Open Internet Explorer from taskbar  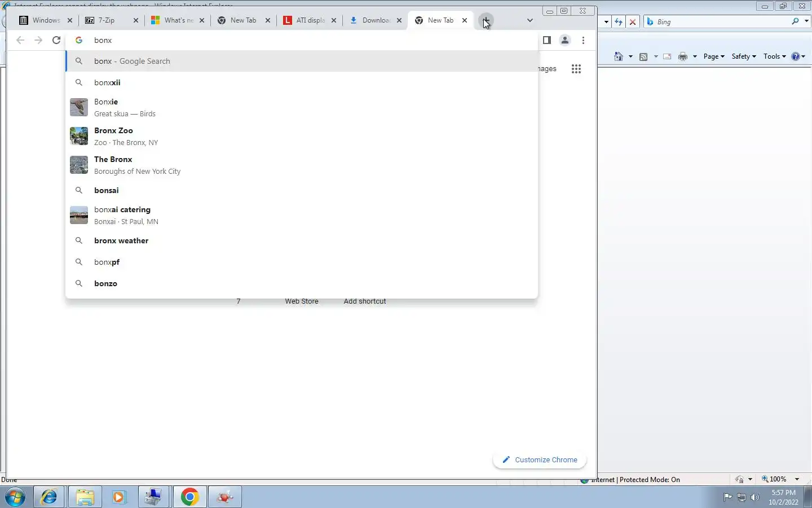tap(49, 497)
